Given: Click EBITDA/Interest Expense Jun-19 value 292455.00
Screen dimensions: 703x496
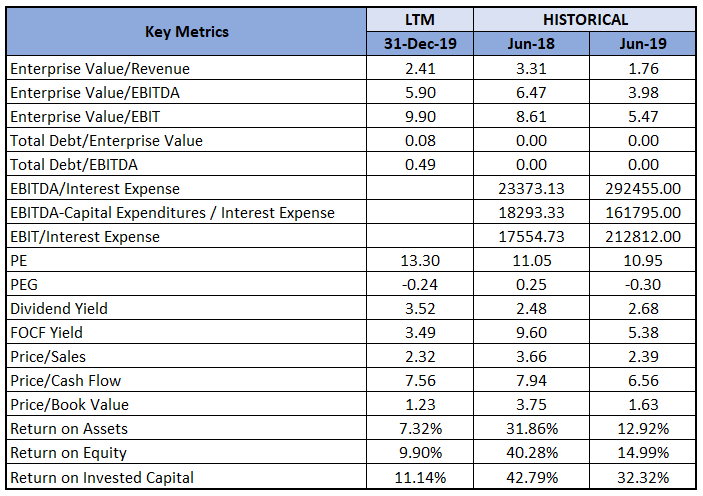Looking at the screenshot, I should click(x=643, y=188).
